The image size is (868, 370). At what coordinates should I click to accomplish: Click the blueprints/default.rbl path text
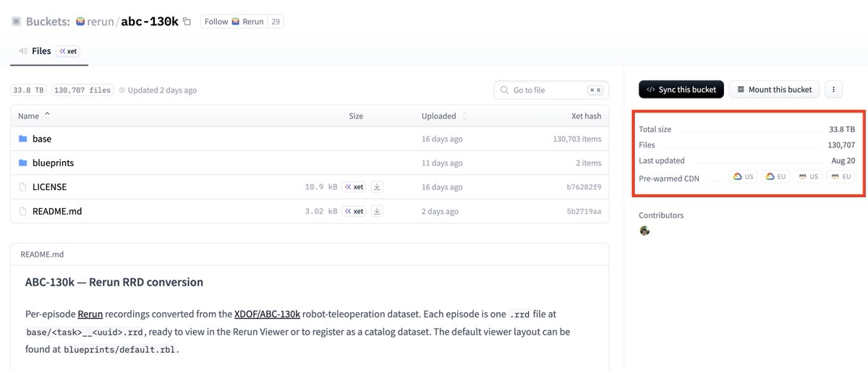[x=120, y=349]
